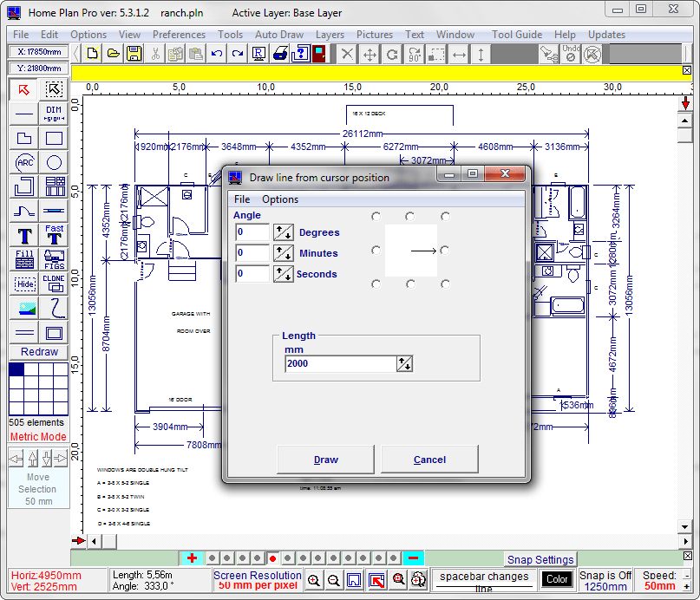Screen dimensions: 700x600
Task: Click the zoom in magnifier in status bar
Action: [314, 580]
